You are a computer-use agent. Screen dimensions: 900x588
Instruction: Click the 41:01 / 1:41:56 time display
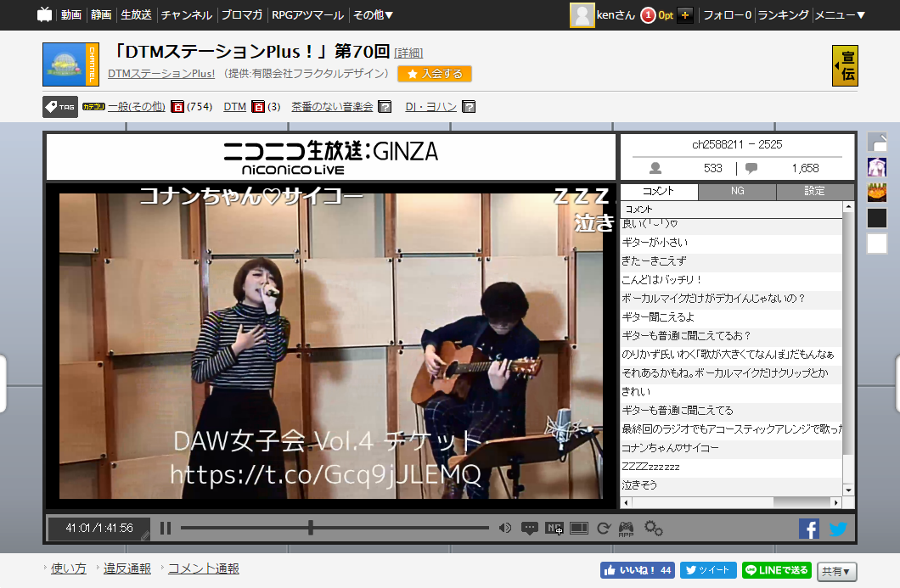pos(99,529)
